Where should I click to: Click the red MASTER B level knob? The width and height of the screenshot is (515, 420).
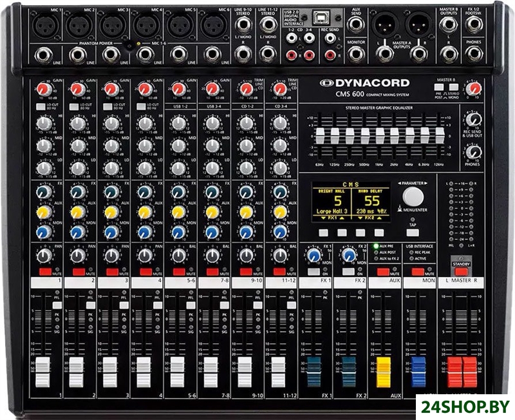coord(474,89)
